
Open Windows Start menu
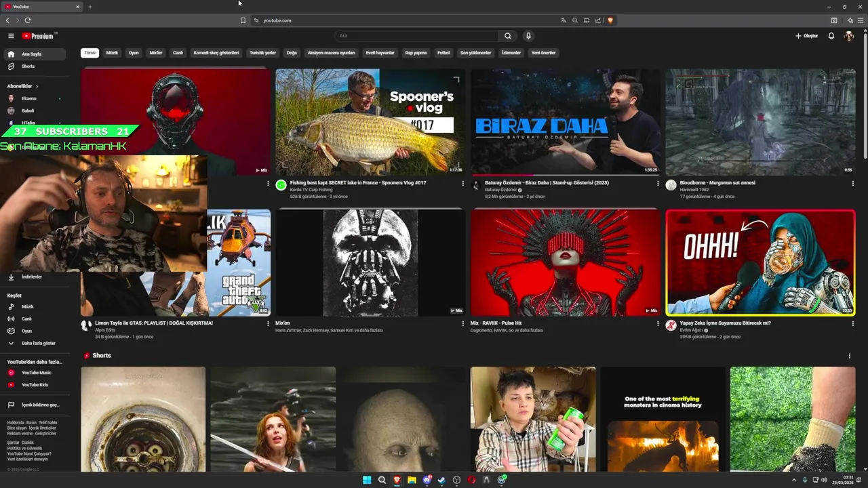(x=367, y=480)
